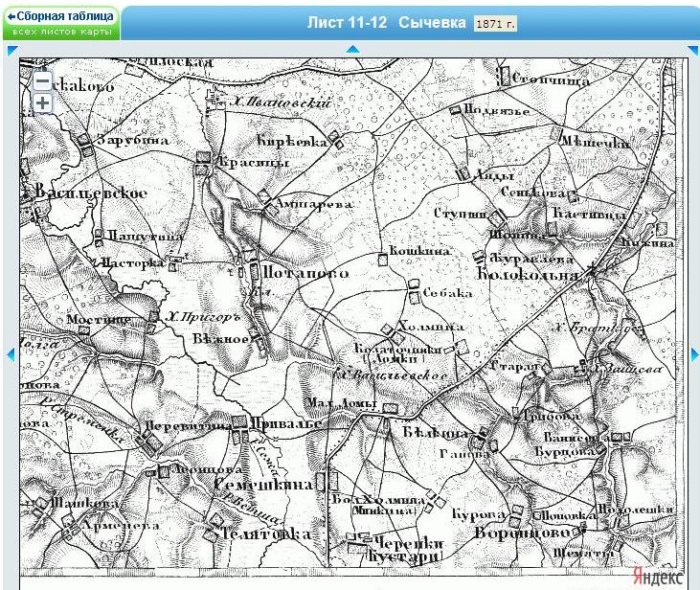Navigate to the right adjacent map sheet

tap(694, 354)
